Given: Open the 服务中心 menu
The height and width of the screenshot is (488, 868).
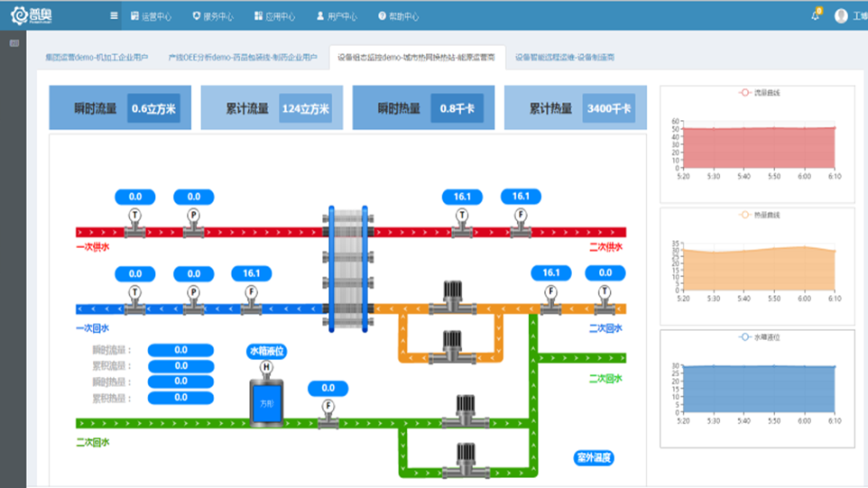Looking at the screenshot, I should tap(213, 16).
